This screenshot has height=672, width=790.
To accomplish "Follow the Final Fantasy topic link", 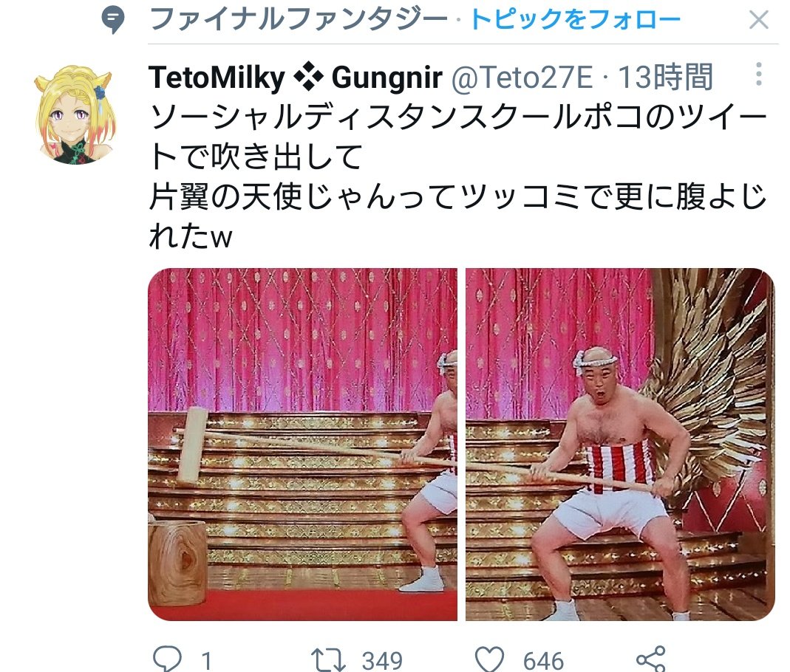I will click(575, 20).
